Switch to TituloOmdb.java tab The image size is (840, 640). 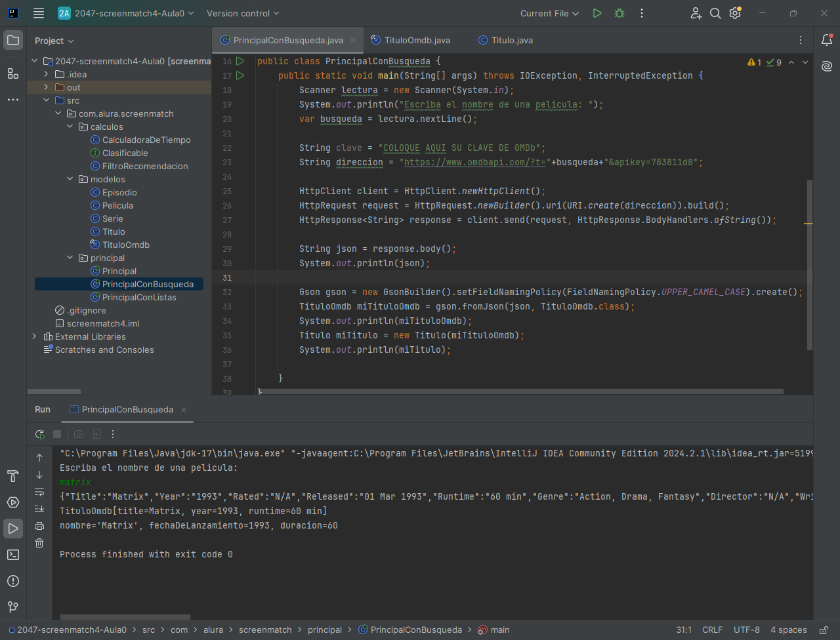coord(411,40)
